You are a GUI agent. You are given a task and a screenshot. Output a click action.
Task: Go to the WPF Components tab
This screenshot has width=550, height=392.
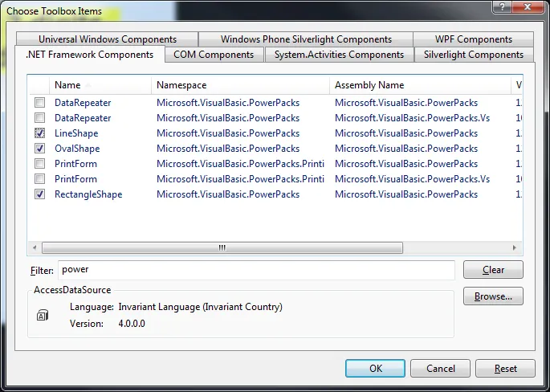[x=474, y=39]
